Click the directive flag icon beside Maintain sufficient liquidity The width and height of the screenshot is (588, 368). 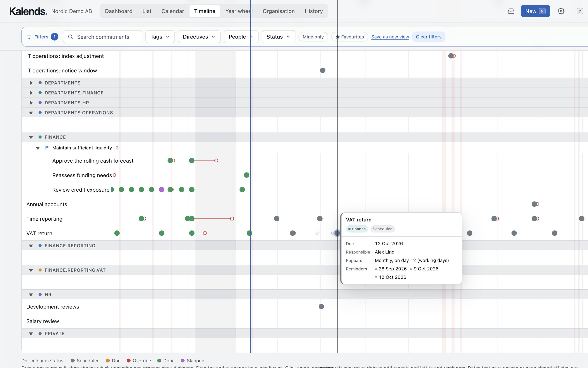pos(47,148)
